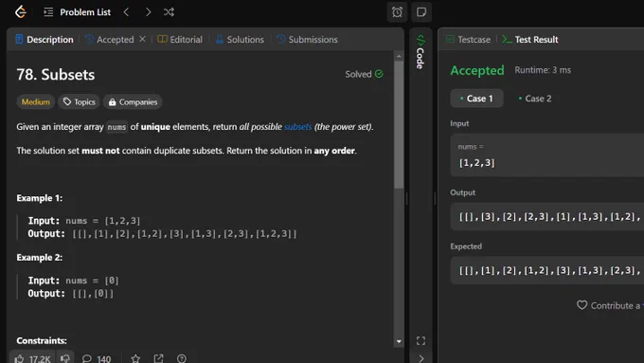Click the Contribute a testcase heart link

pos(610,305)
